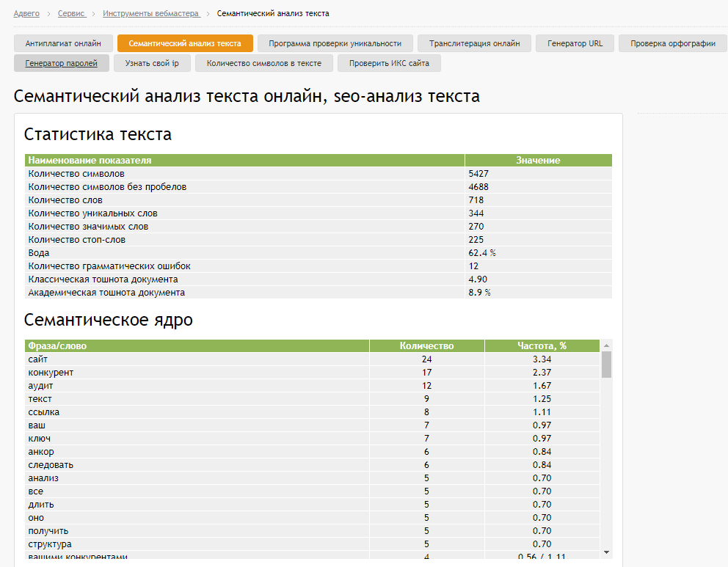Screen dimensions: 728x567
Task: Select Количество значимых слов row label
Action: (x=88, y=227)
